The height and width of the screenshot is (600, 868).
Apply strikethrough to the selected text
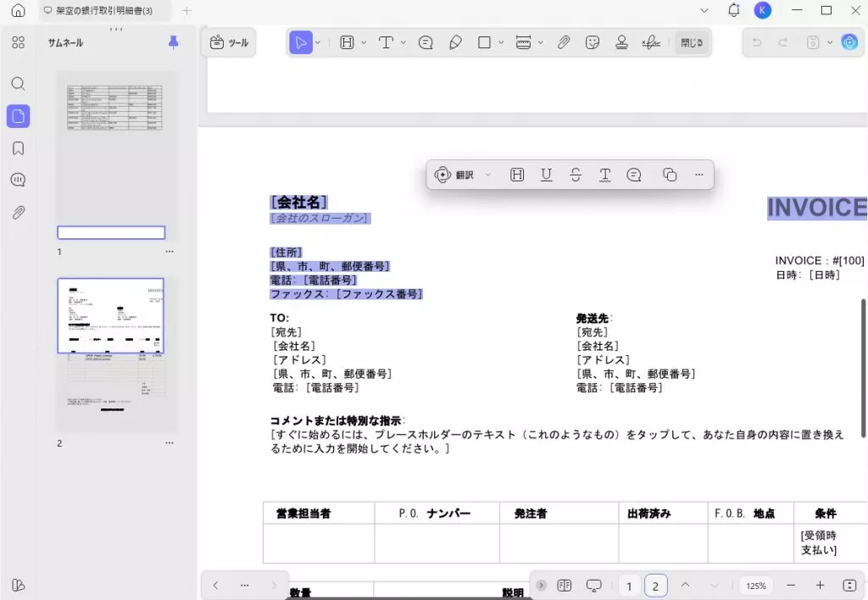point(576,175)
